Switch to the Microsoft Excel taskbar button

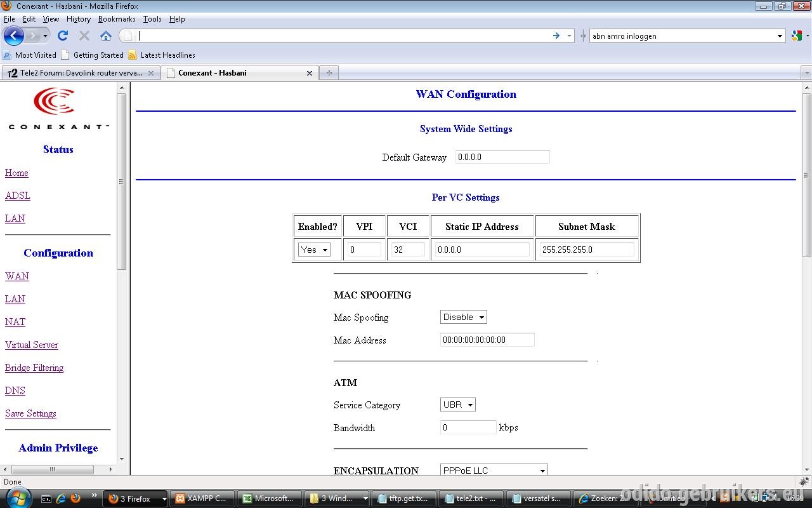tap(270, 498)
